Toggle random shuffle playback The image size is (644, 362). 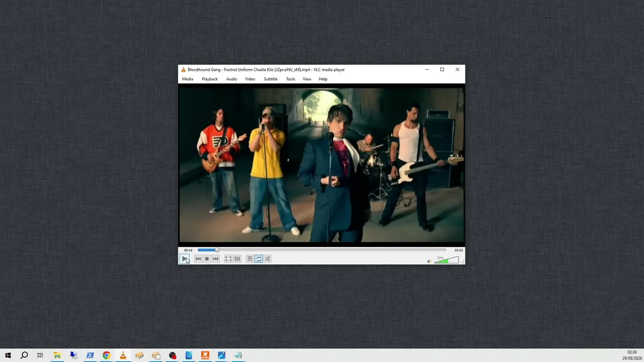point(267,259)
